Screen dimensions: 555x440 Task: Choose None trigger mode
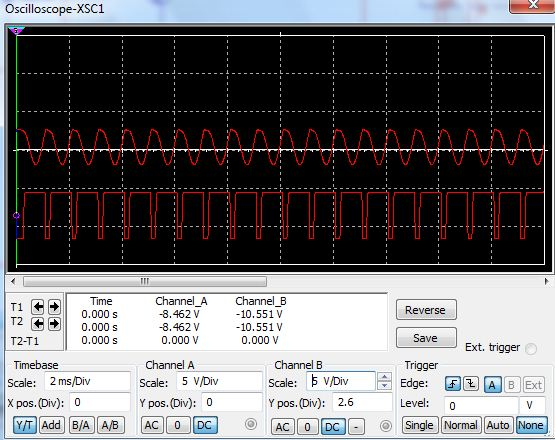point(531,425)
